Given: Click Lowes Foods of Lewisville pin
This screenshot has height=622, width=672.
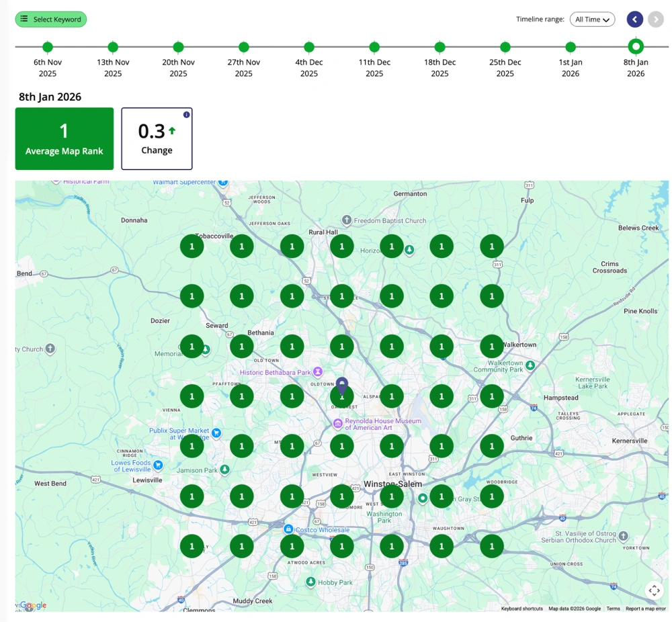Looking at the screenshot, I should pos(158,465).
